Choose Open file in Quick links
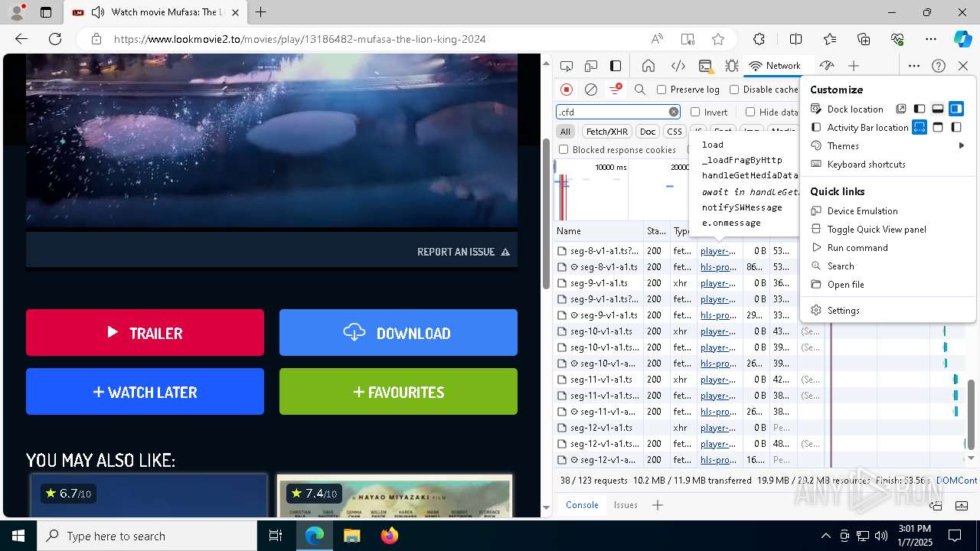The height and width of the screenshot is (551, 980). tap(888, 284)
